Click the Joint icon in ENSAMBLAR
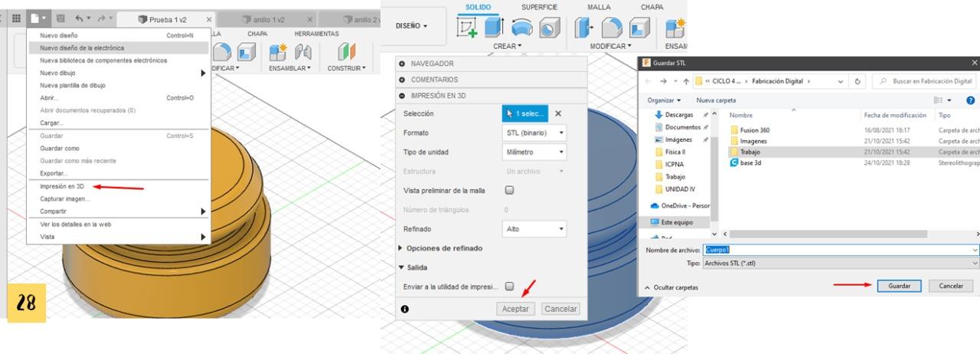This screenshot has height=354, width=980. tap(303, 53)
